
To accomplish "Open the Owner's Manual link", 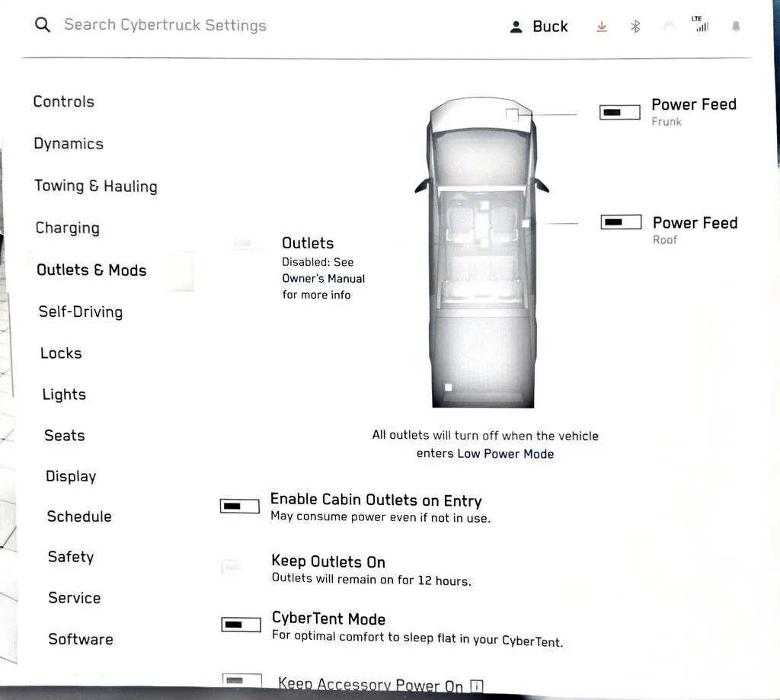I will [323, 279].
